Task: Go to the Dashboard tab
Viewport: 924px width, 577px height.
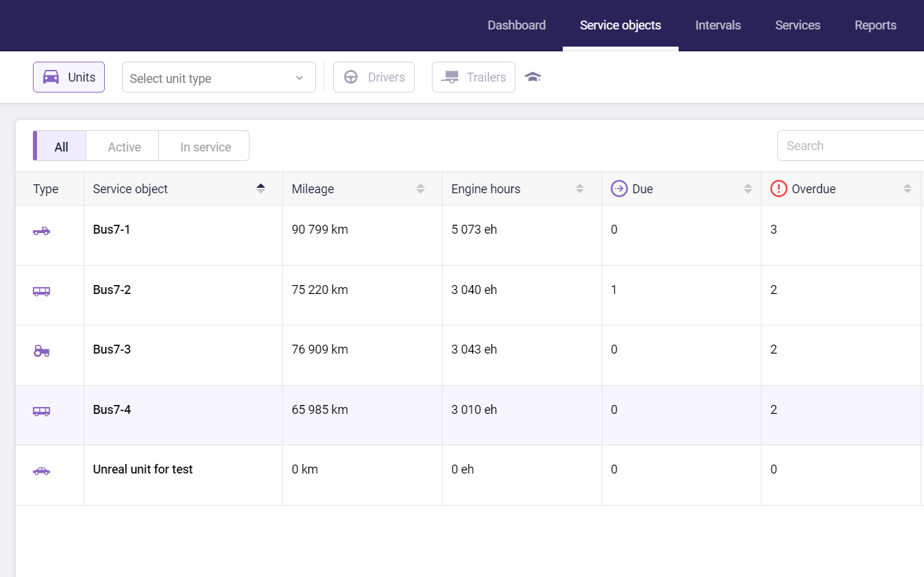Action: (516, 25)
